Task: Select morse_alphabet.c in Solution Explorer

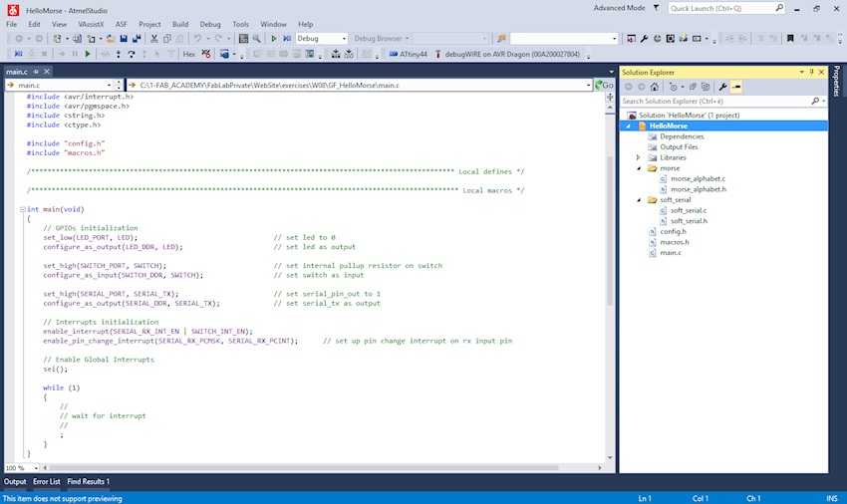Action: click(698, 179)
